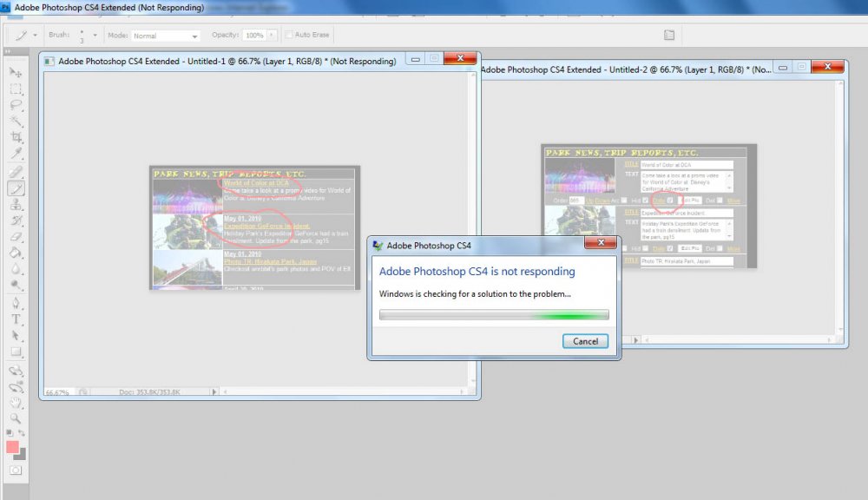Pick the Eyedropper tool

pos(15,153)
